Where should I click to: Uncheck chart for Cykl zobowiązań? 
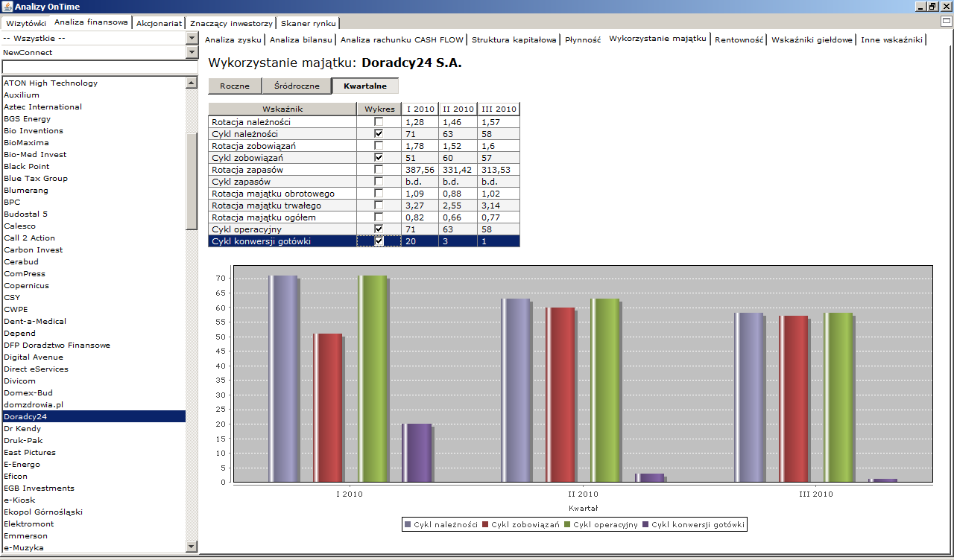379,158
